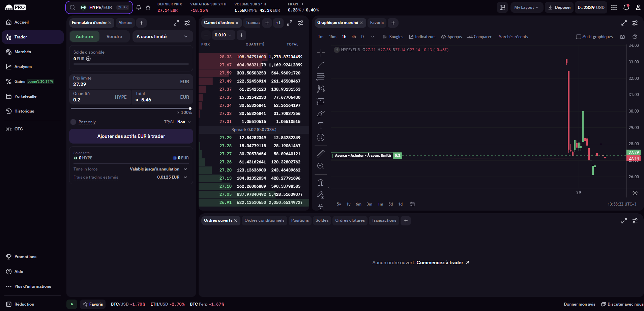Switch to the Positions tab
Viewport: 644px width, 311px height.
tap(300, 220)
